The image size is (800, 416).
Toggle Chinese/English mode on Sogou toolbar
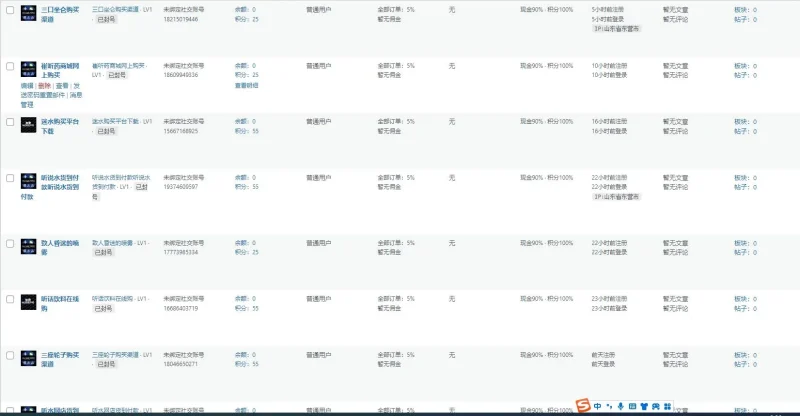pos(597,406)
